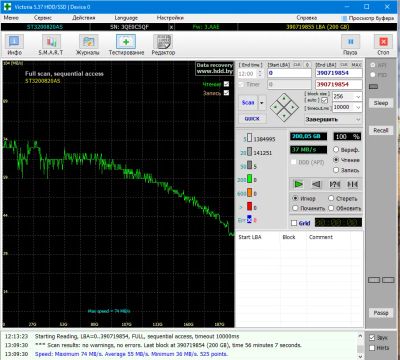
Task: Click the jump-to-position arrows button
Action: coord(353,184)
